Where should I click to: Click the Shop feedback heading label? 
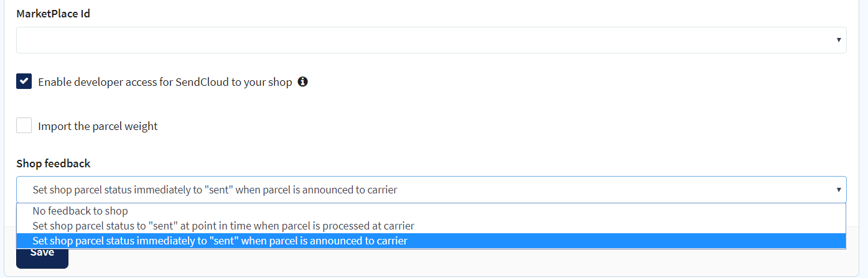tap(53, 164)
